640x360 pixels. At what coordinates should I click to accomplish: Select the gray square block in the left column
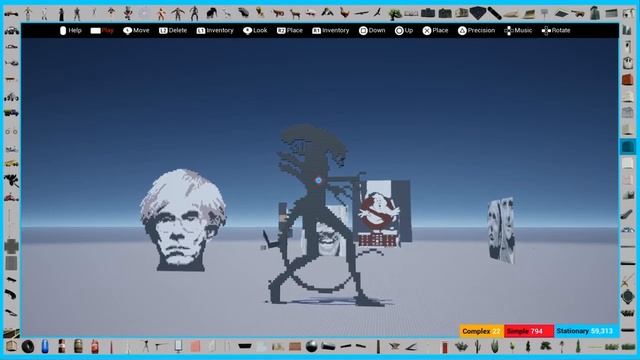click(x=11, y=263)
